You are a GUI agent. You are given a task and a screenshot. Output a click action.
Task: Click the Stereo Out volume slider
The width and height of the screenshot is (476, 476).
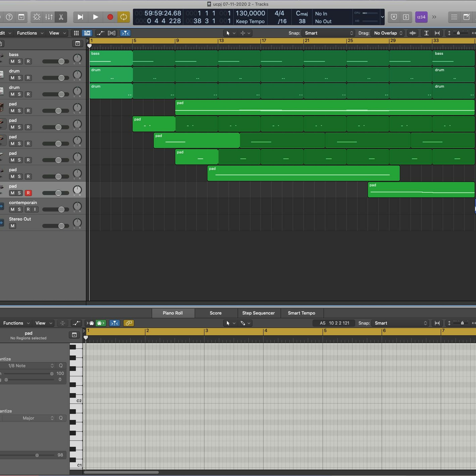[x=56, y=226]
